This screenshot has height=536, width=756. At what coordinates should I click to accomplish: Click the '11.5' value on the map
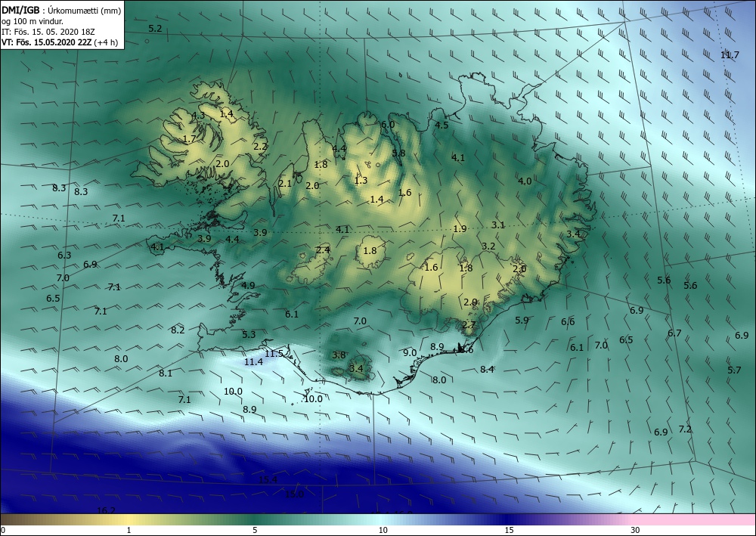point(274,354)
